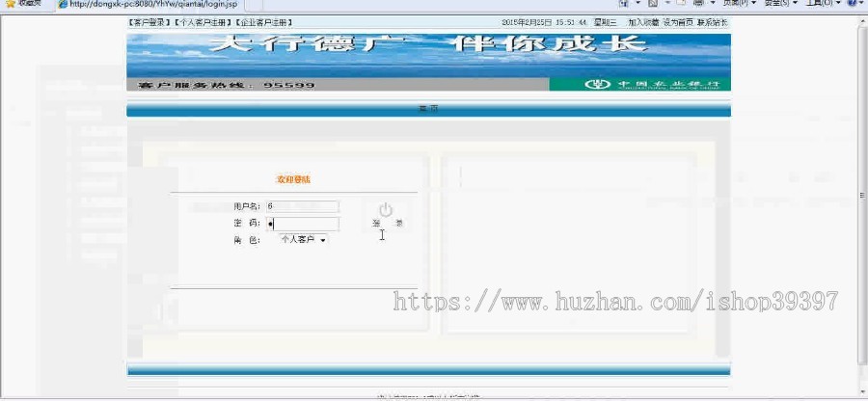Focus the 密码 password field
The image size is (868, 401).
click(x=302, y=224)
